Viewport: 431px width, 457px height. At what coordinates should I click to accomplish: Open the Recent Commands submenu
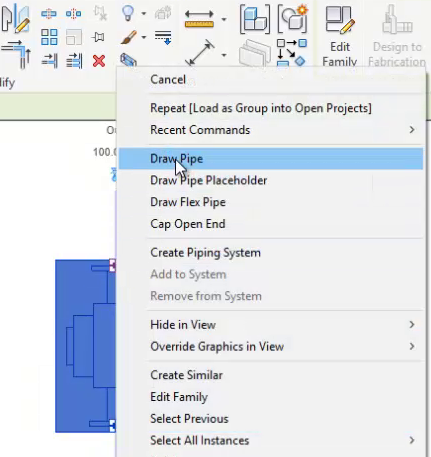(x=271, y=130)
